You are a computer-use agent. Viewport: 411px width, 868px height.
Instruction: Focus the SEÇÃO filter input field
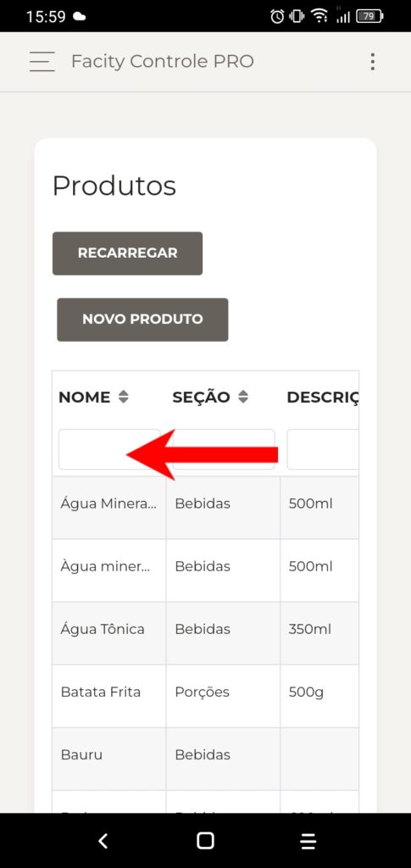click(224, 449)
